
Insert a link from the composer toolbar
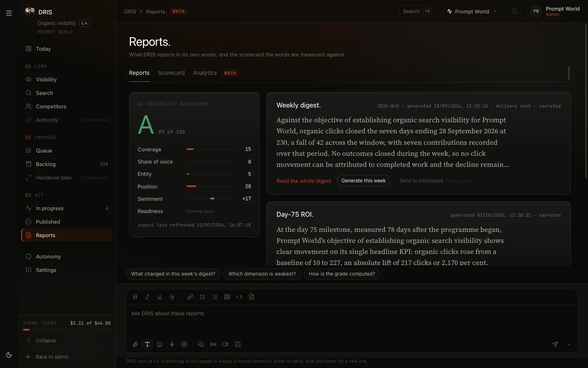(190, 297)
